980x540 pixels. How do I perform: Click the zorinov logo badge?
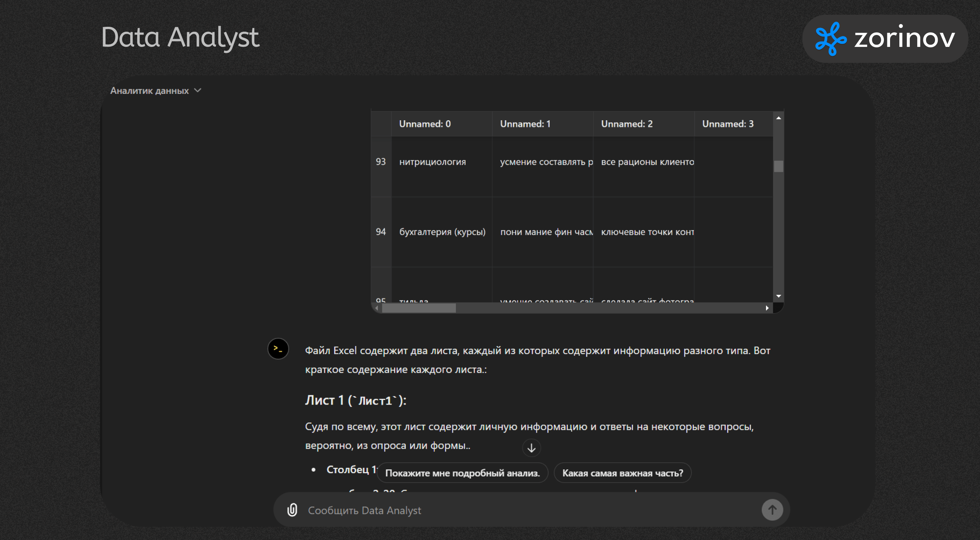point(885,39)
